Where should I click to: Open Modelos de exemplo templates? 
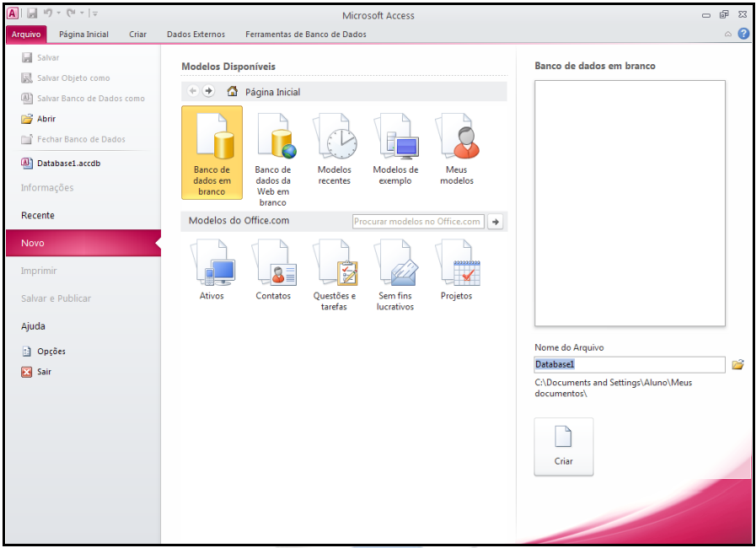click(395, 148)
